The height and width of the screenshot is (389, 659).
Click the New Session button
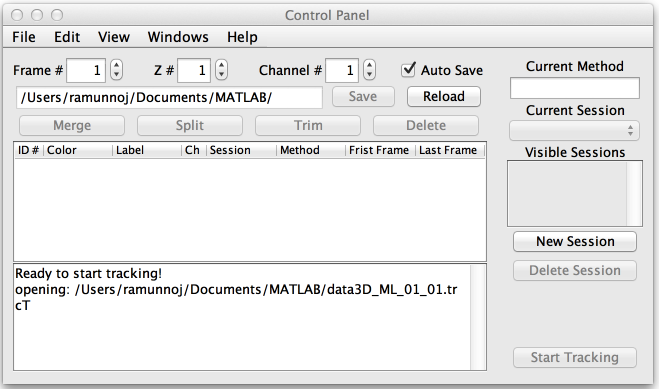click(575, 242)
